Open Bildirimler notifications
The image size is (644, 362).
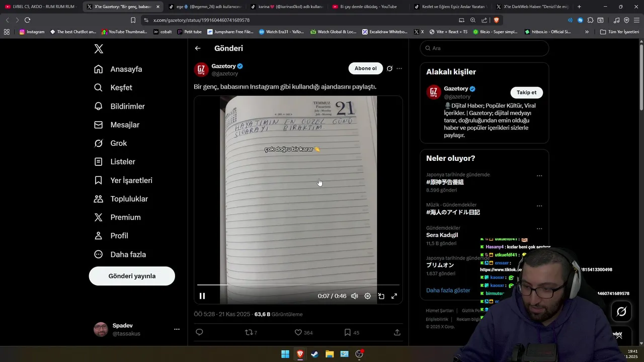[120, 106]
